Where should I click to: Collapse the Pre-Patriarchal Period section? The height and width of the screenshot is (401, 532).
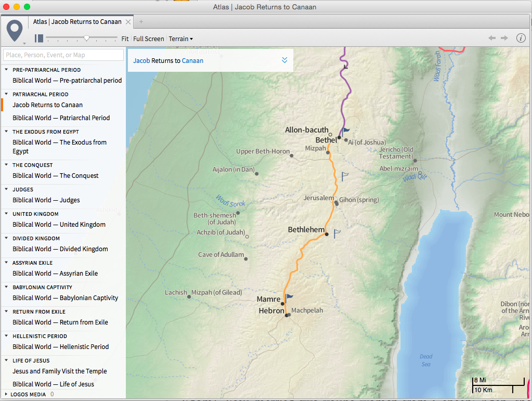pos(6,70)
